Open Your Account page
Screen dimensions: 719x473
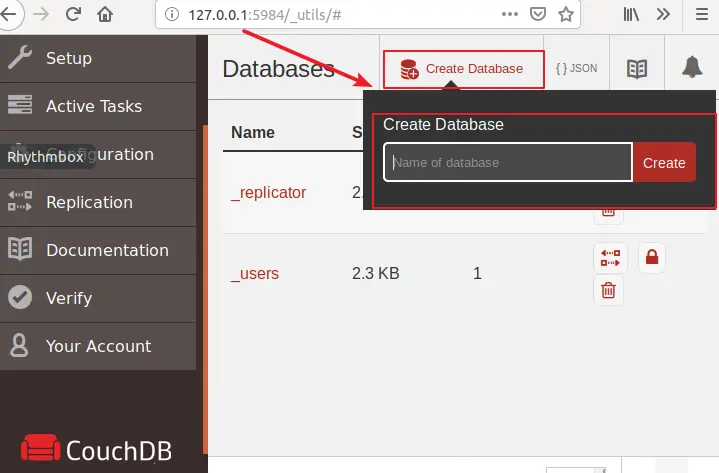(x=98, y=346)
